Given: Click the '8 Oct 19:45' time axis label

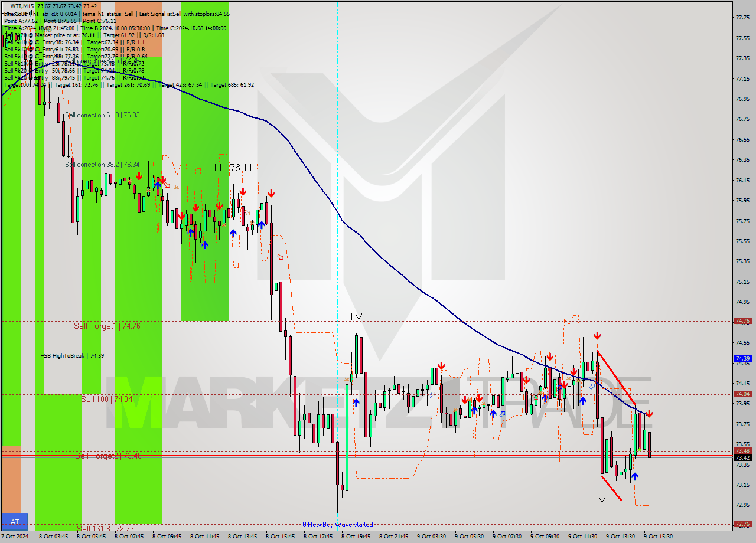Looking at the screenshot, I should click(x=357, y=537).
